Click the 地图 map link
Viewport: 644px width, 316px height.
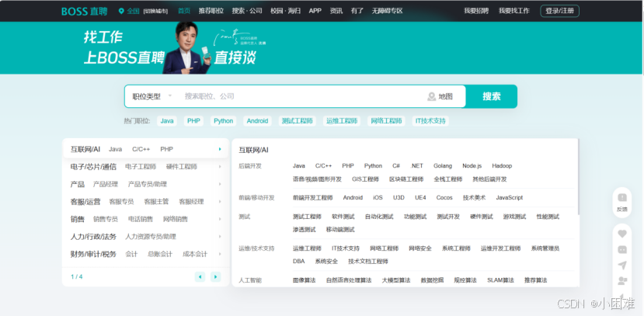click(x=445, y=96)
